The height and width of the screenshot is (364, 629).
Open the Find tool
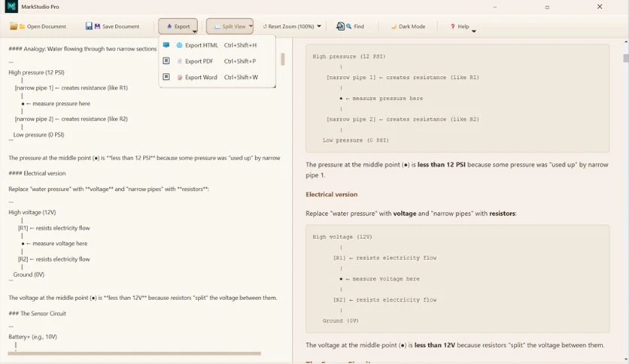[351, 26]
